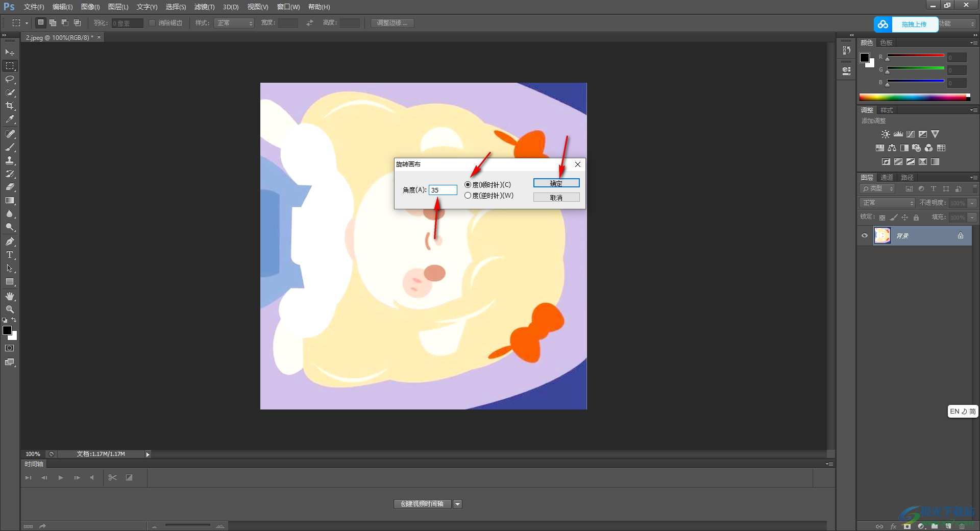Click the split clip scissors icon in timeline
Screen dimensions: 980x531
[113, 478]
